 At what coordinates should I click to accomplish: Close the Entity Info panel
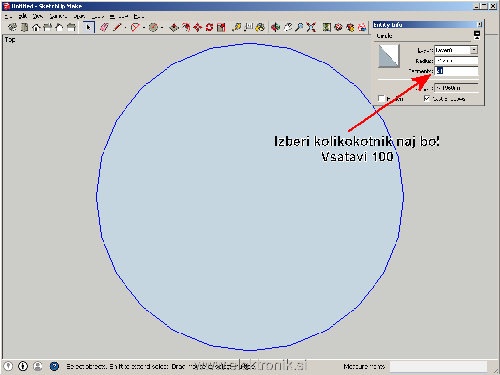click(479, 24)
